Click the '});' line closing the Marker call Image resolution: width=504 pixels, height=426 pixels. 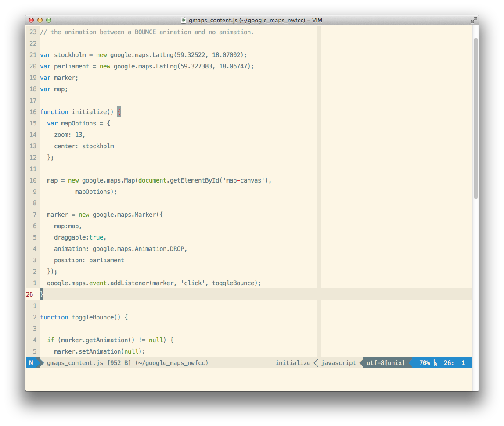(x=52, y=272)
